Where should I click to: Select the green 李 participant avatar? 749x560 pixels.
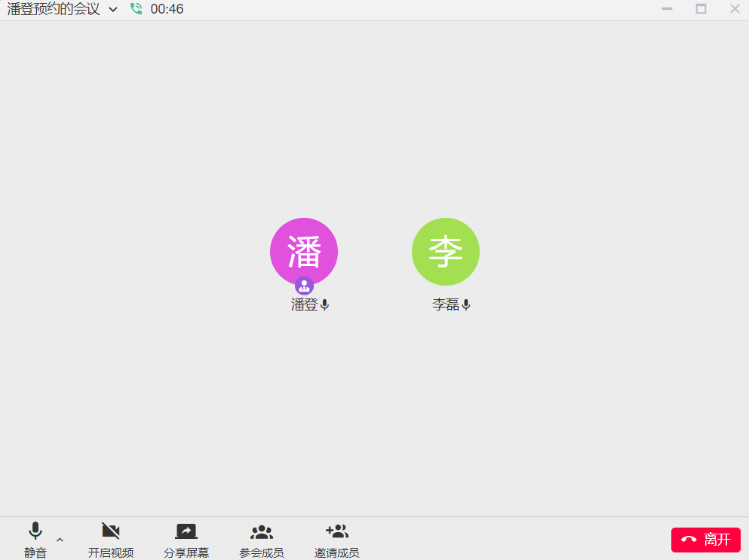[x=446, y=251]
